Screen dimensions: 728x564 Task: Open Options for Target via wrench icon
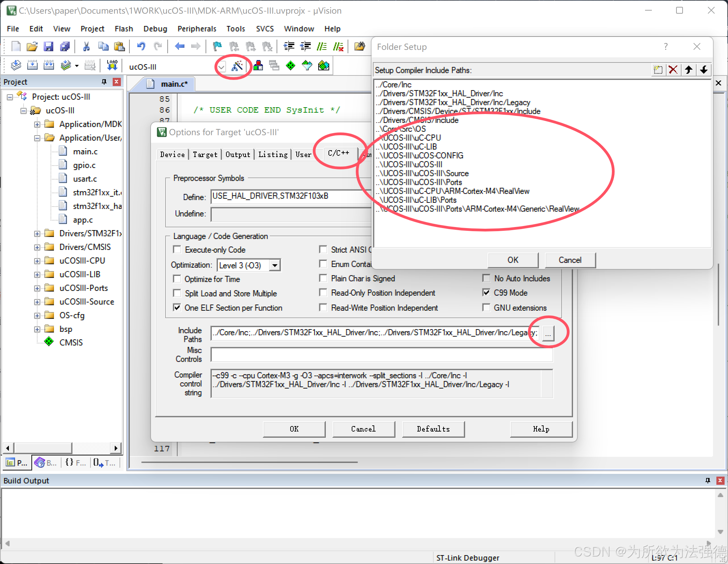[x=238, y=66]
